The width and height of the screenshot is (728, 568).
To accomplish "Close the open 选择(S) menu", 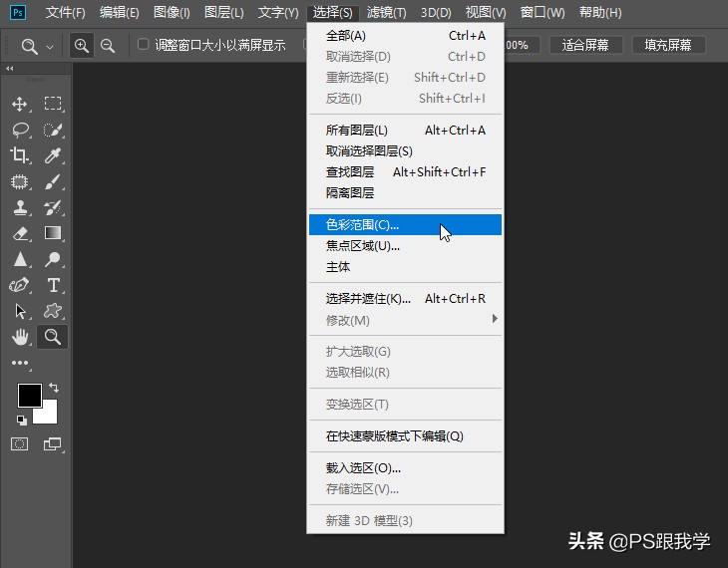I will click(332, 13).
